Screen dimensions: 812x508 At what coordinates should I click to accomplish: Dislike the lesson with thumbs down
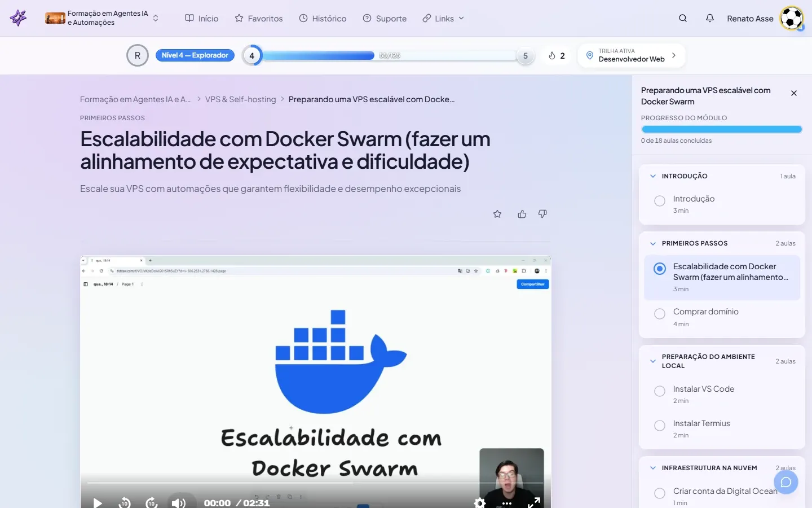coord(542,214)
